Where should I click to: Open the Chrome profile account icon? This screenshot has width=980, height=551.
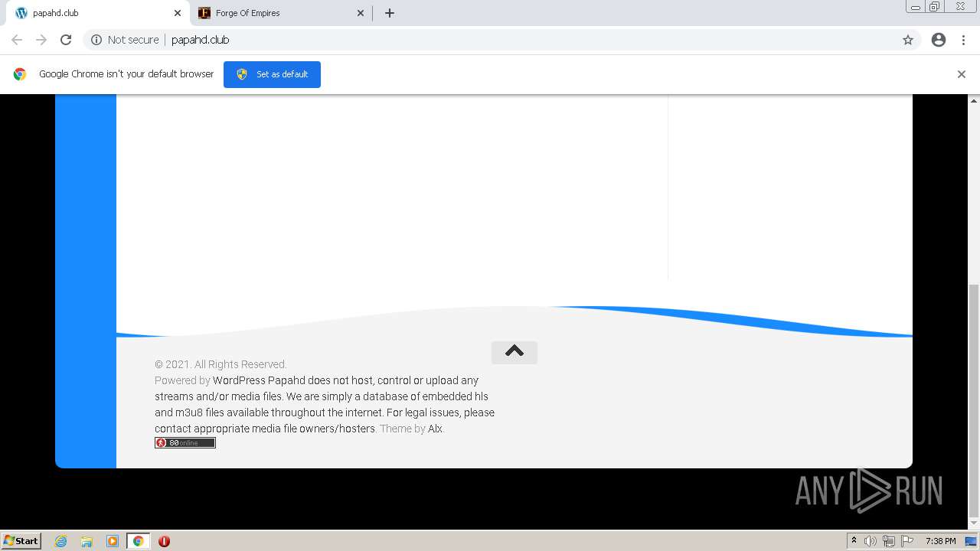pos(939,40)
